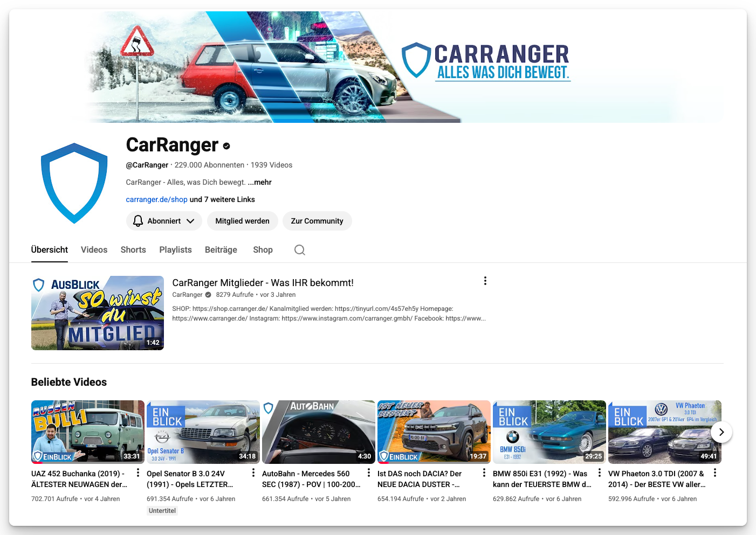Play the VW Phaeton 3.0 TDI thumbnail

(x=665, y=432)
